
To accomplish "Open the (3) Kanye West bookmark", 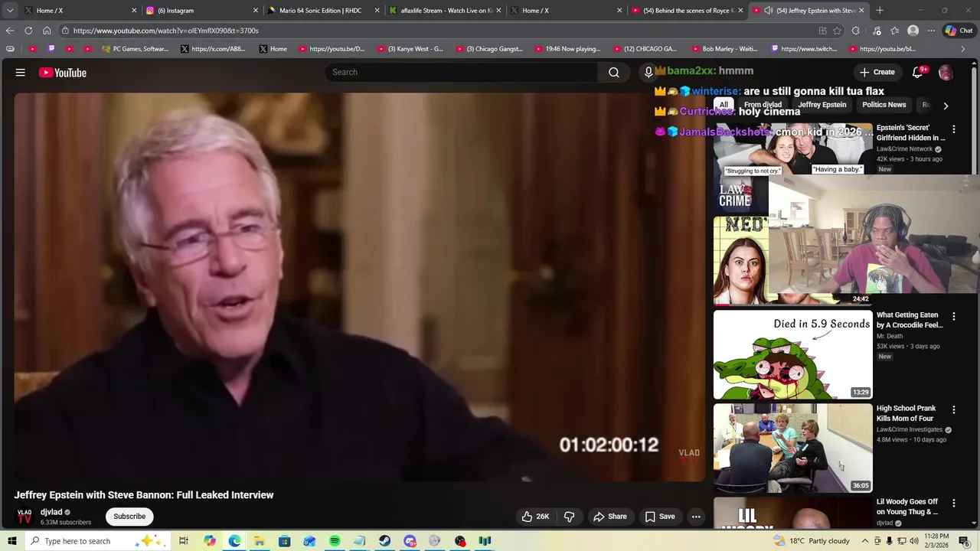I will click(410, 49).
